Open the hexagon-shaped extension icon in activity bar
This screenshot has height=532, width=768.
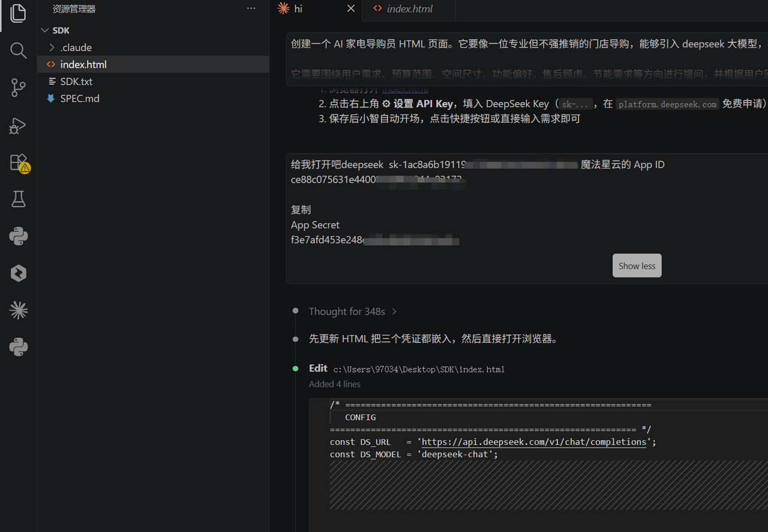[18, 273]
